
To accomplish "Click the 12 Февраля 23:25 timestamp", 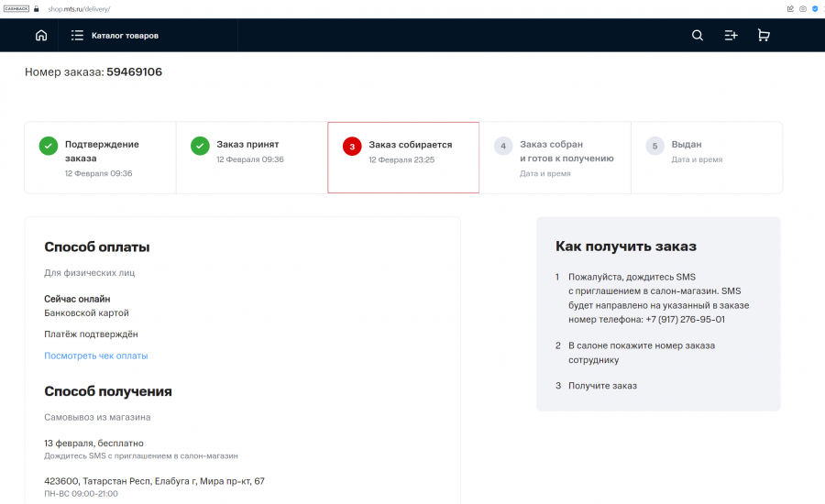I will click(401, 160).
